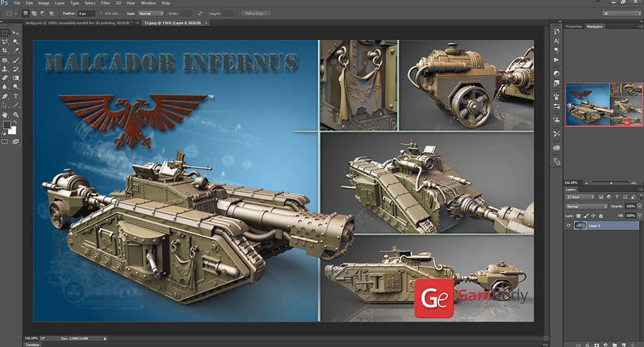Enable the Anti-alias checkbox

[x=101, y=13]
